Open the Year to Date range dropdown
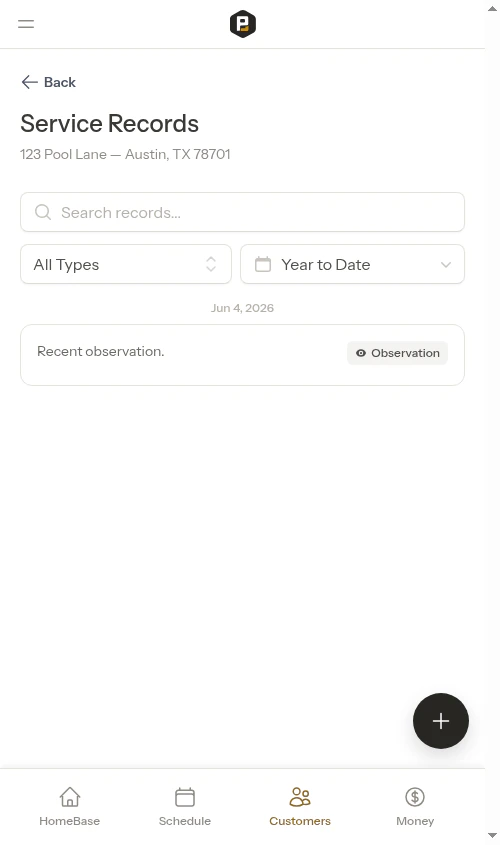The height and width of the screenshot is (845, 500). tap(352, 264)
